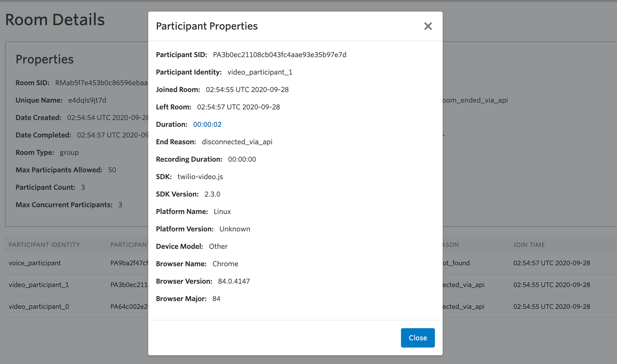Open the Duration 00:00:02 link
Screen dimensions: 617x364
207,125
